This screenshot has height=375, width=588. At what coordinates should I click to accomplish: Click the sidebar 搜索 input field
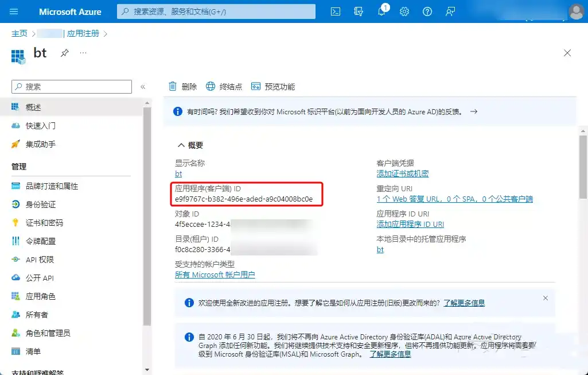point(71,87)
